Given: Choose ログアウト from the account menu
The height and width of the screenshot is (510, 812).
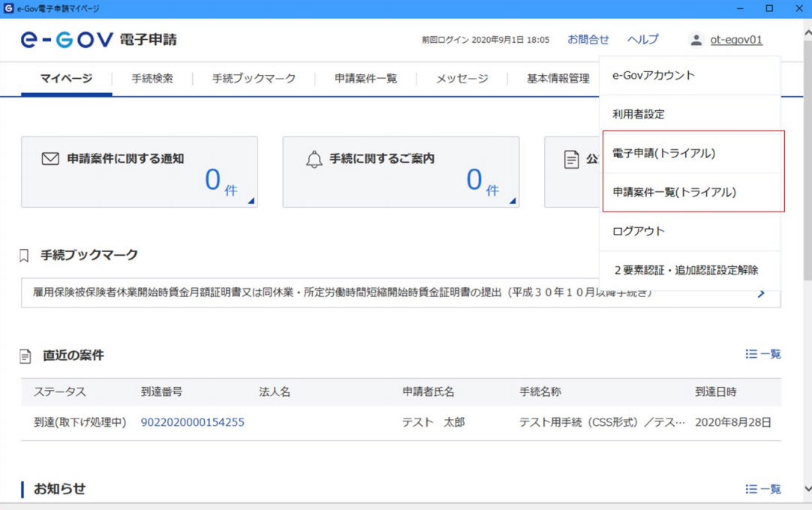Looking at the screenshot, I should click(690, 231).
